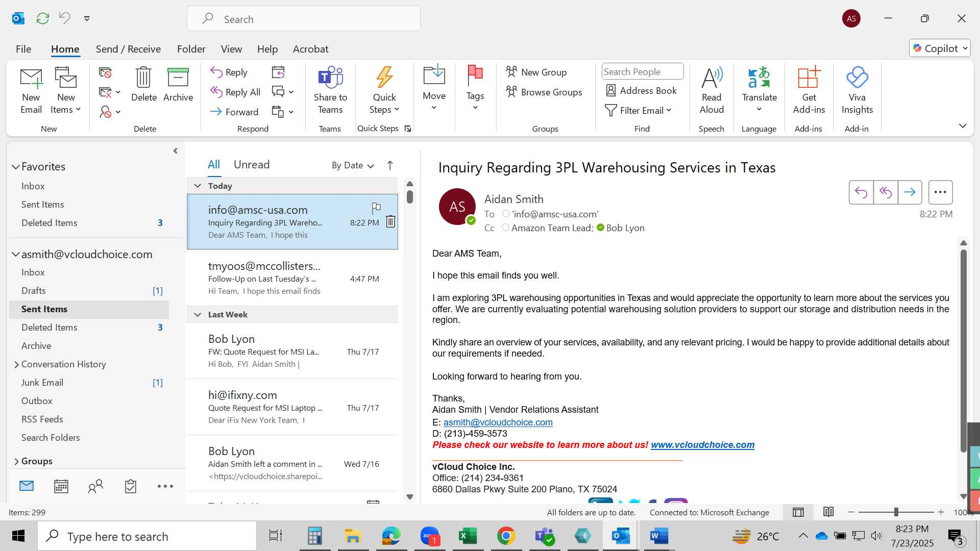Click the main Search box
Viewport: 980px width, 551px height.
304,19
